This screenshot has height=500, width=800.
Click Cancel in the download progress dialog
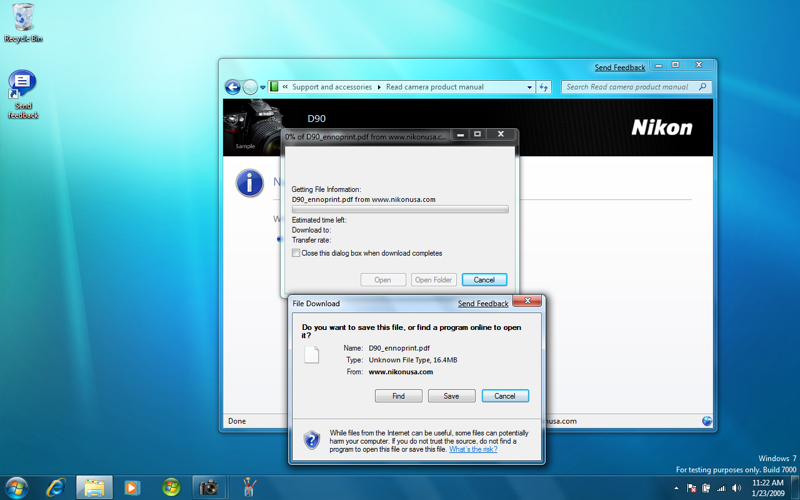pos(484,280)
